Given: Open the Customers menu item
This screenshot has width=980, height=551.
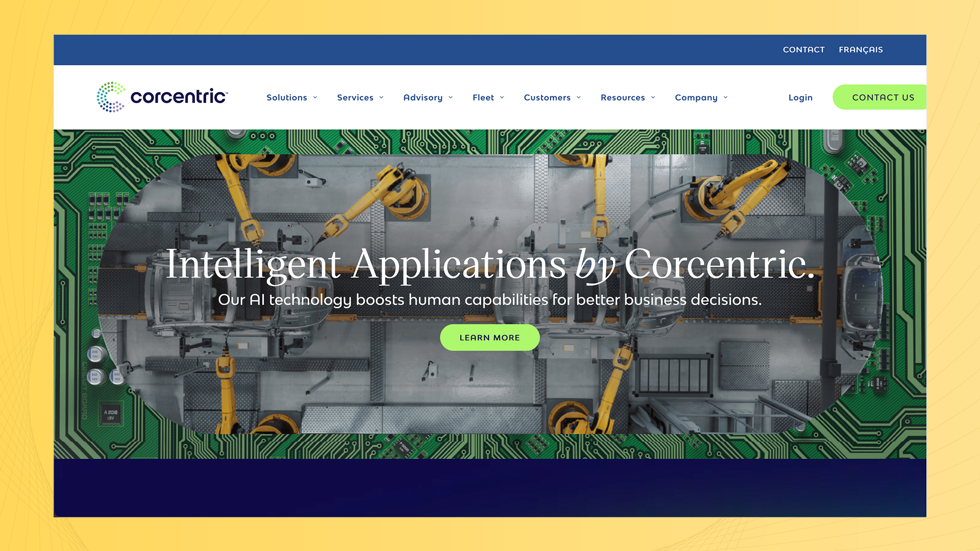Looking at the screenshot, I should click(x=547, y=97).
